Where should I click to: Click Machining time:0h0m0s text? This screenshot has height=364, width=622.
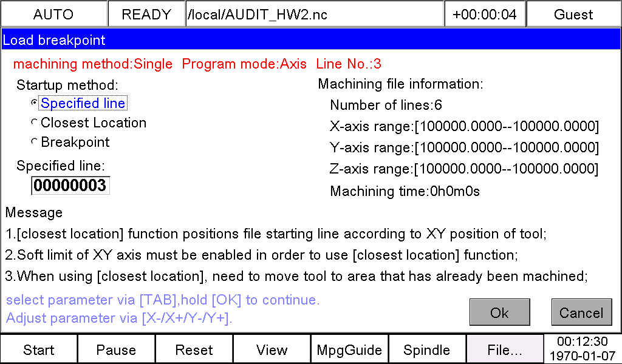click(x=405, y=191)
